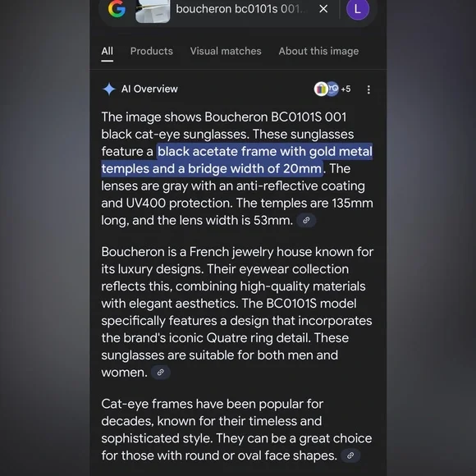Switch to the Visual matches tab
The image size is (476, 476).
pyautogui.click(x=226, y=51)
